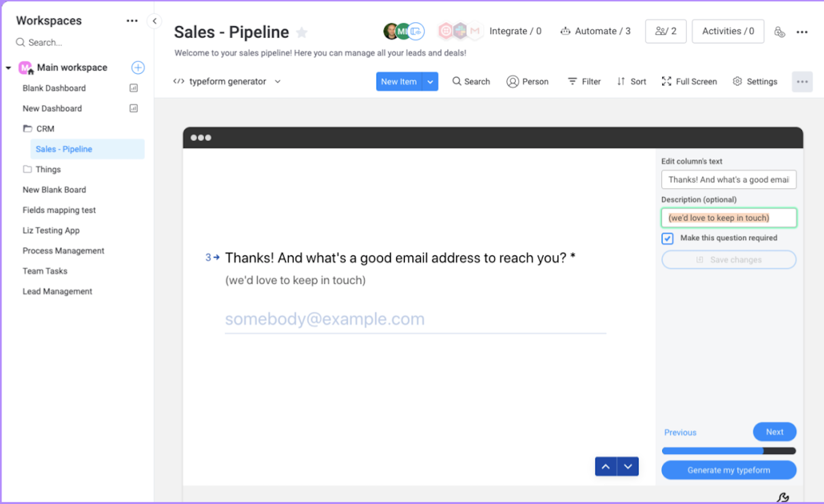The width and height of the screenshot is (824, 504).
Task: Collapse the Main workspace tree
Action: click(8, 68)
